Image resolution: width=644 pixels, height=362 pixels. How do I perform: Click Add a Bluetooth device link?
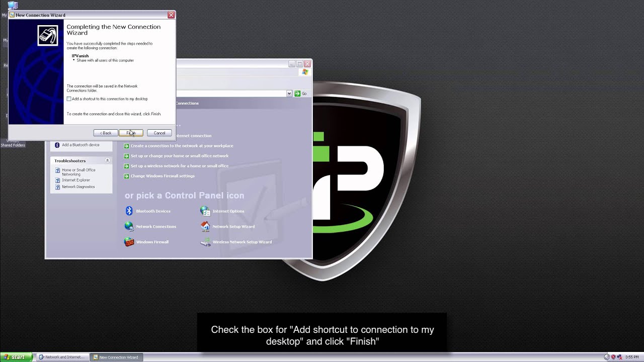click(80, 145)
